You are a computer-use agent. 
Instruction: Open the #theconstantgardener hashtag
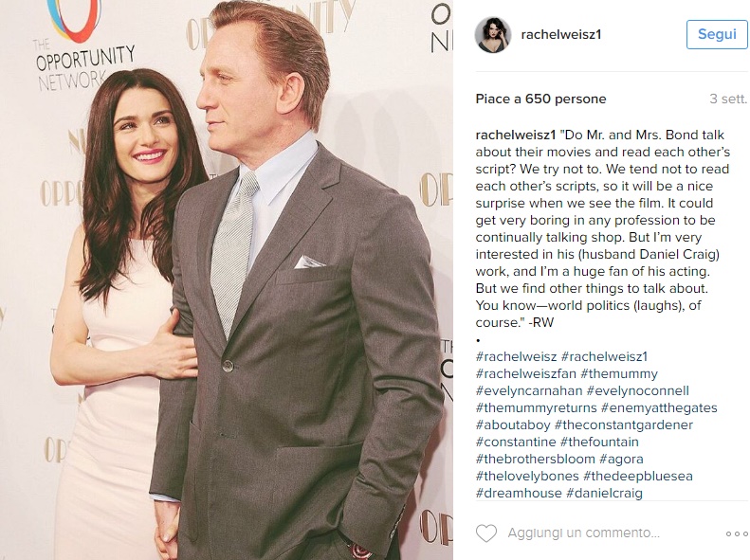pos(623,425)
